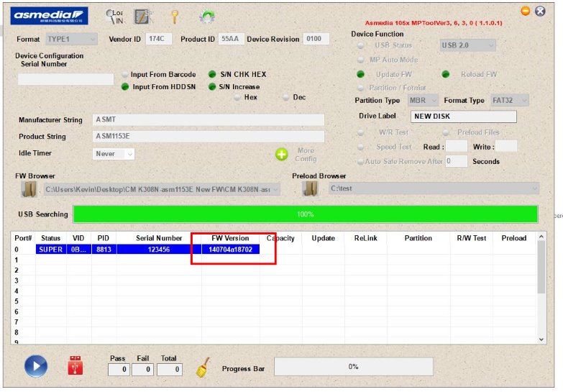The image size is (563, 392).
Task: Toggle S/N CHK HEX option
Action: (x=212, y=74)
